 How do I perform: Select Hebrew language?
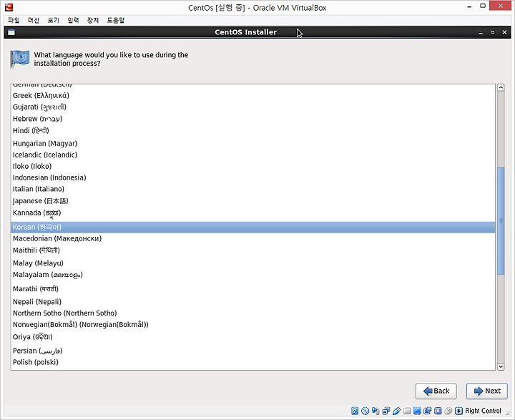(253, 119)
